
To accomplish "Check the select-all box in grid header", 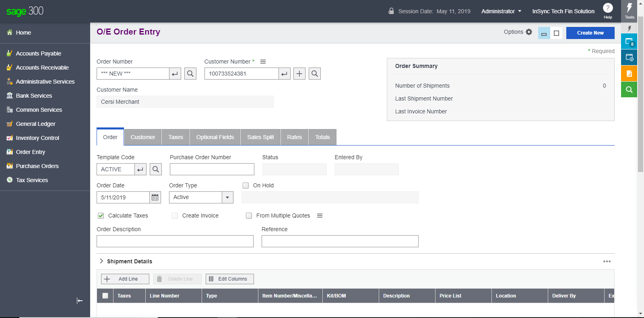I will click(x=105, y=295).
